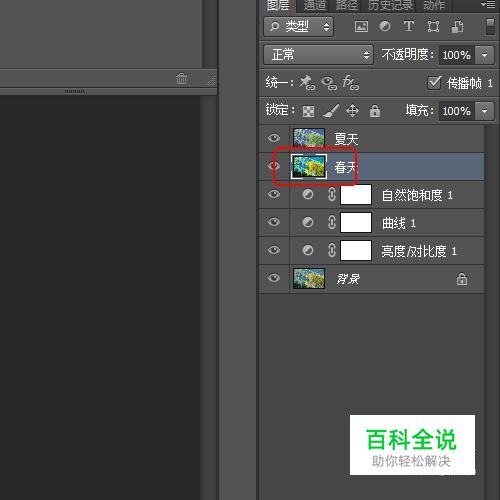Lock image pixels with brush icon

pyautogui.click(x=331, y=111)
